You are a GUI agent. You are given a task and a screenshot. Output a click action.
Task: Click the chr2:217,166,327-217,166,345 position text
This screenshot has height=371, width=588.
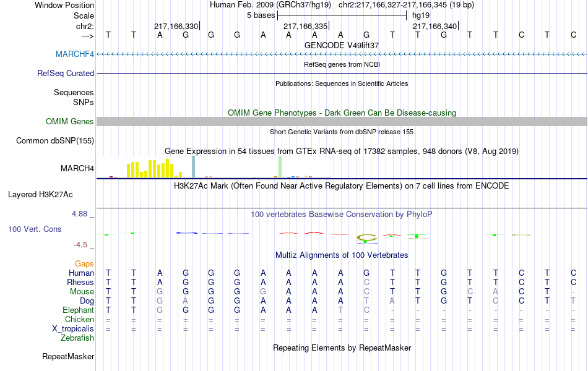pos(406,5)
